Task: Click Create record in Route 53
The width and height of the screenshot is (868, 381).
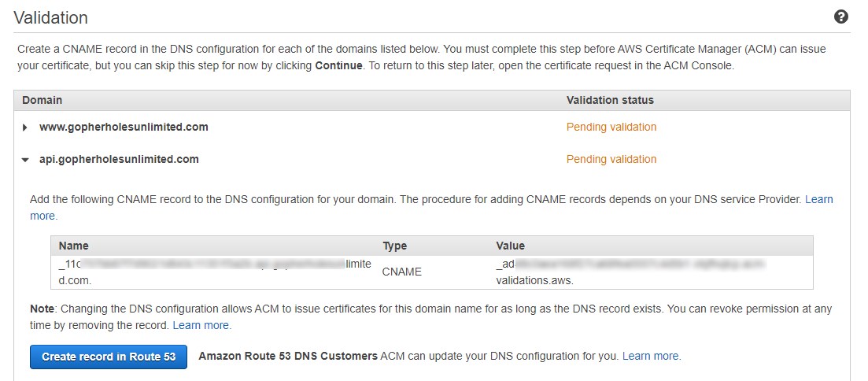Action: point(109,357)
